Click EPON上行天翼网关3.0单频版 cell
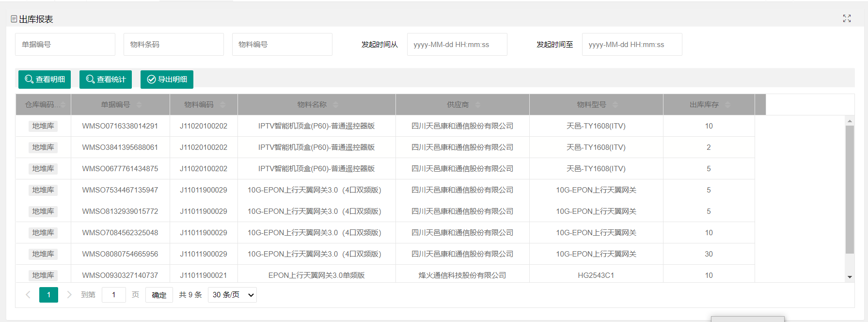 [x=316, y=275]
